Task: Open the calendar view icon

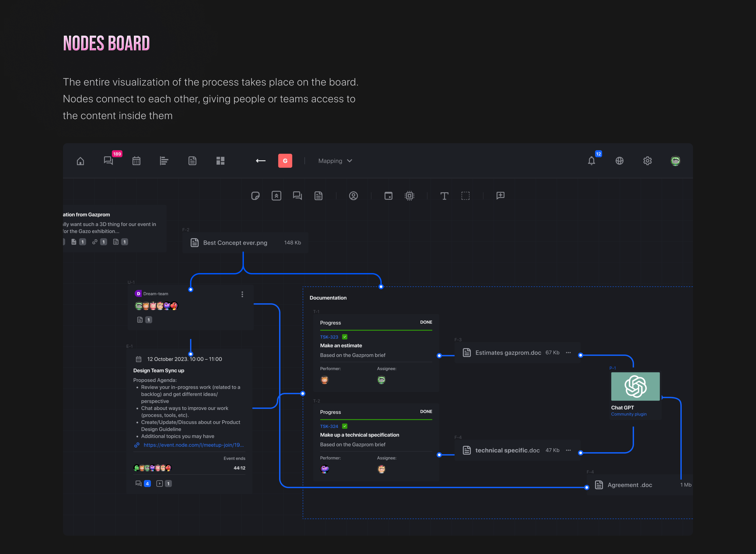Action: (136, 161)
